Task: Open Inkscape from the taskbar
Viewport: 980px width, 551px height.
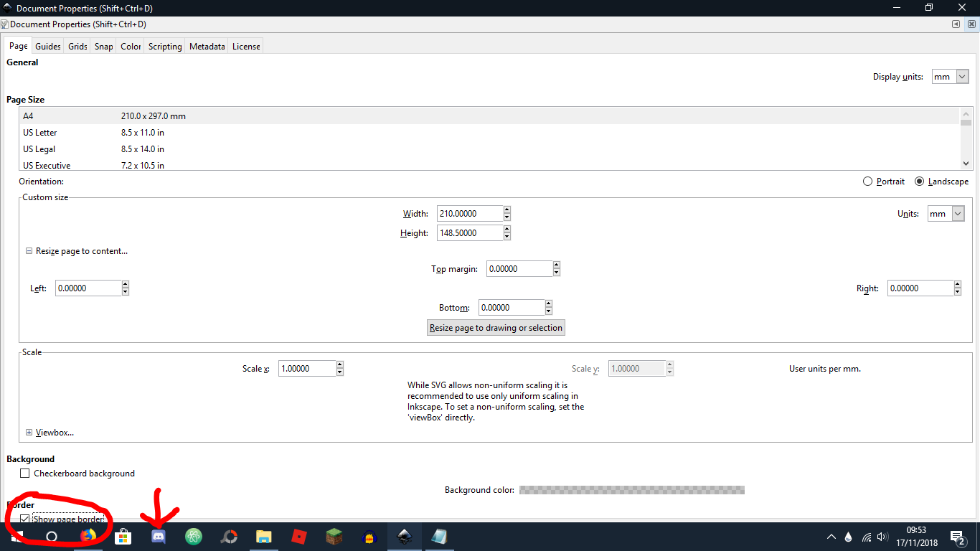Action: coord(404,537)
